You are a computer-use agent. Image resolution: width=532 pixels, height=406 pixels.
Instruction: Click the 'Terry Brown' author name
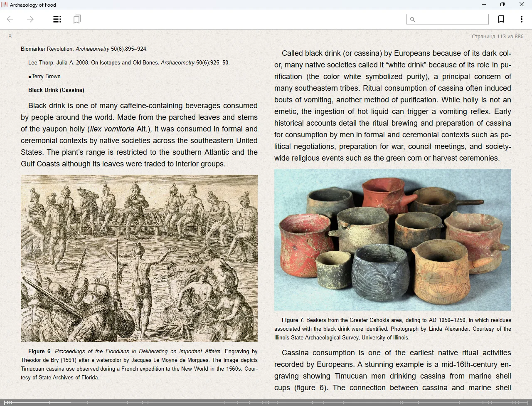tap(46, 77)
